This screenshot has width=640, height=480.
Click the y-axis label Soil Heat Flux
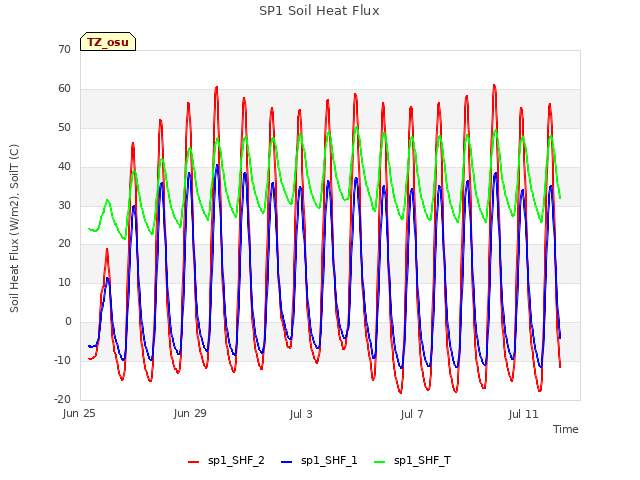coord(14,228)
